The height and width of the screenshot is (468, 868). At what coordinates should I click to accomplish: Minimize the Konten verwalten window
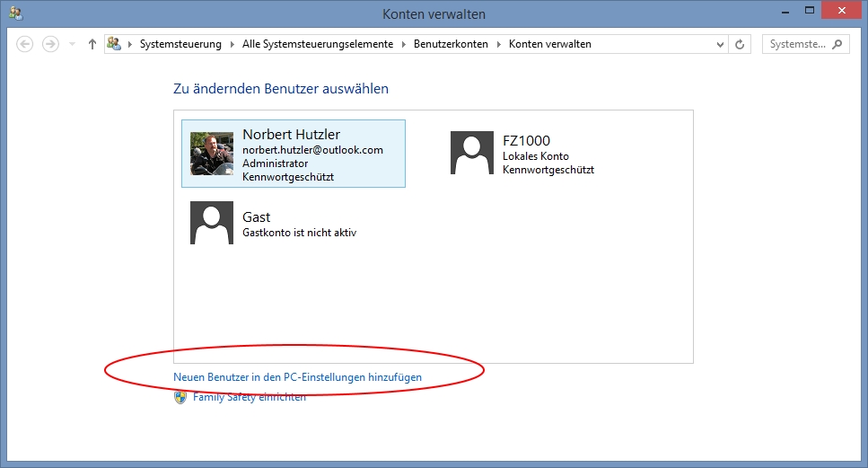coord(785,11)
